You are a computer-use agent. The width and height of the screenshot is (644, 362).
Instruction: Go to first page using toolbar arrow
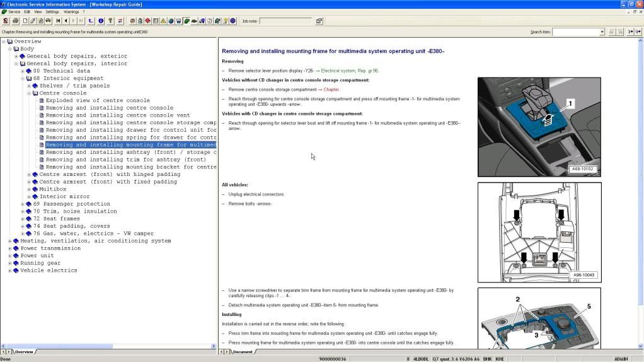coord(59,21)
